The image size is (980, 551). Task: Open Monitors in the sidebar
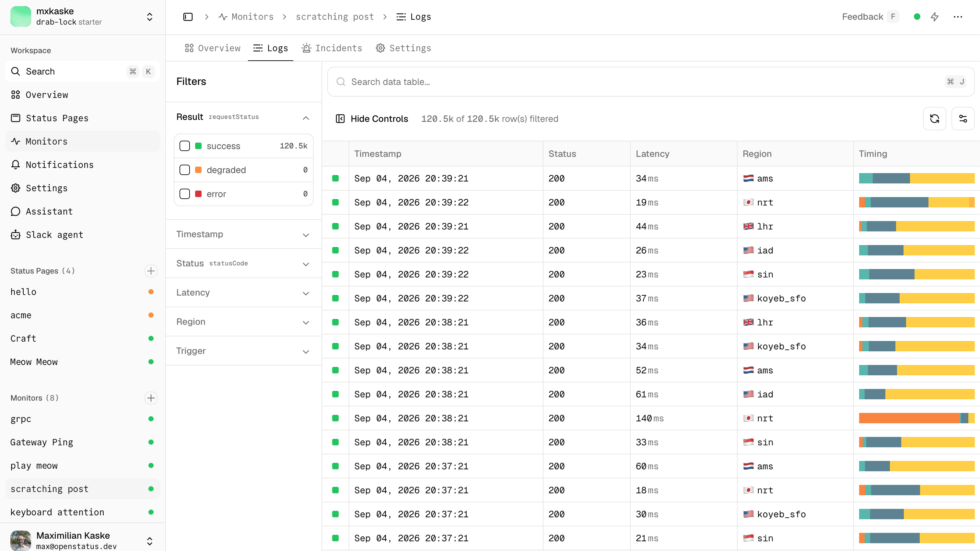(83, 141)
